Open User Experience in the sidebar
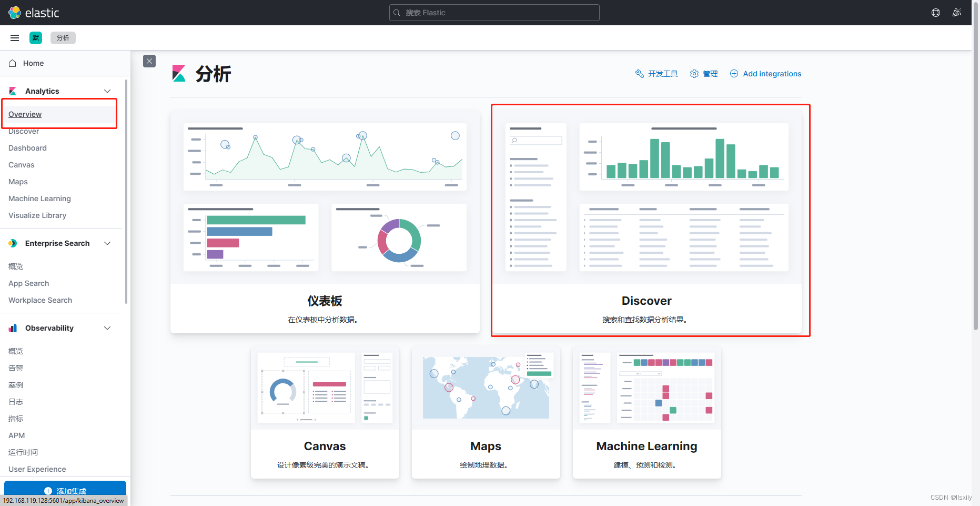 click(37, 469)
